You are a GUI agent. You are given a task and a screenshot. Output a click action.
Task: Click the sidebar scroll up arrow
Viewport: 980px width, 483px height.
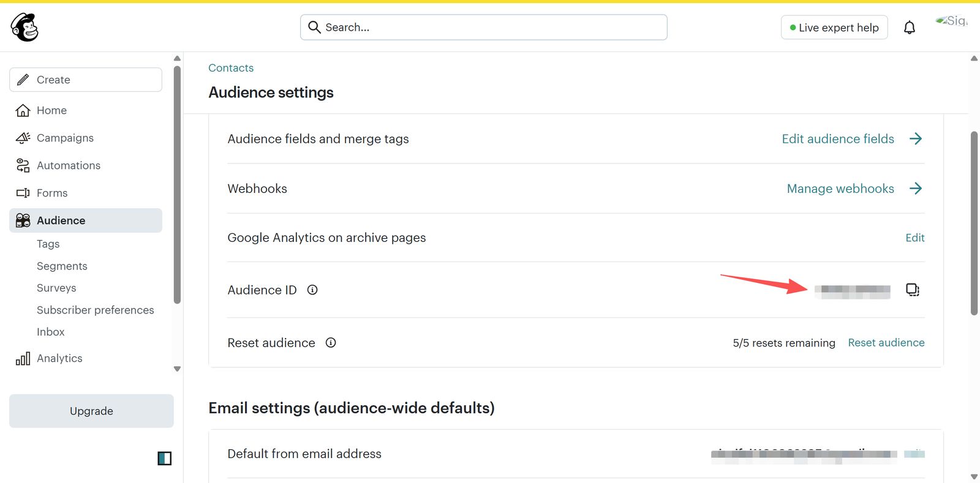[x=177, y=59]
